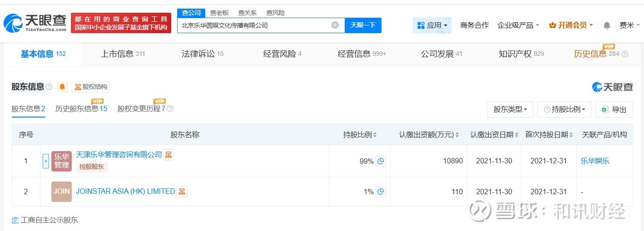Open the 持股比例 filter dropdown
Screen dimensions: 644x231
pos(564,109)
